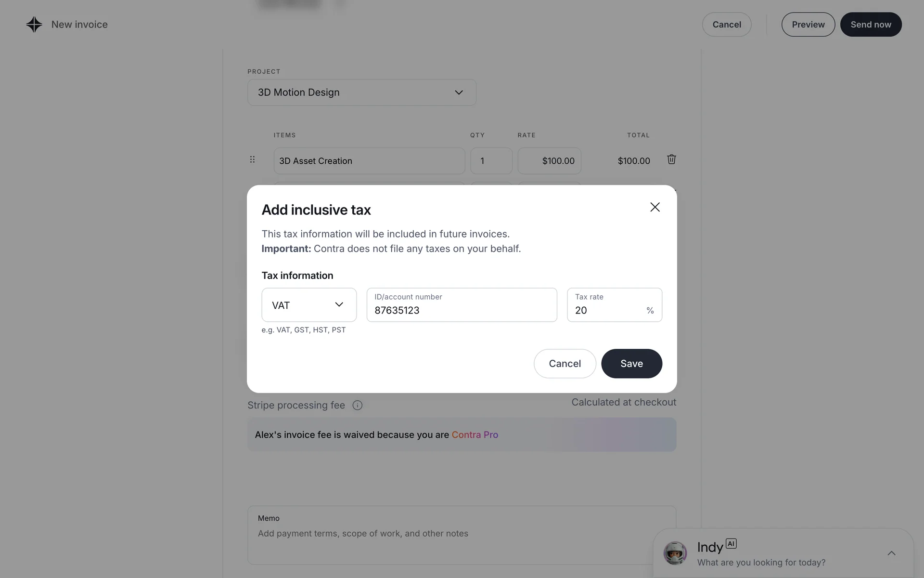Preview the invoice

808,25
